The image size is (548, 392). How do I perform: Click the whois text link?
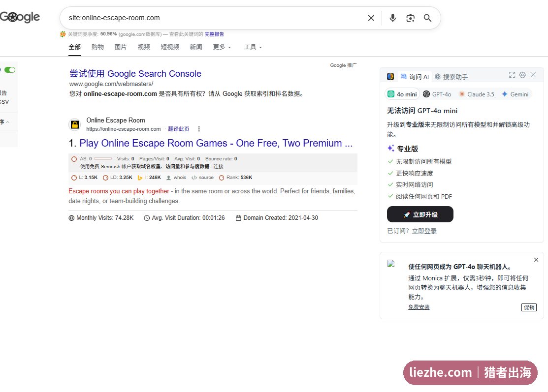(180, 178)
